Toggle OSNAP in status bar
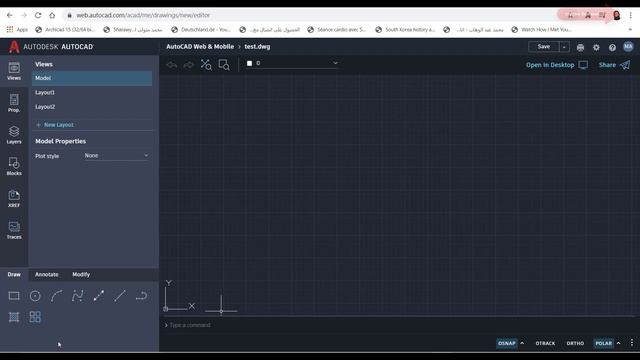 pos(507,343)
